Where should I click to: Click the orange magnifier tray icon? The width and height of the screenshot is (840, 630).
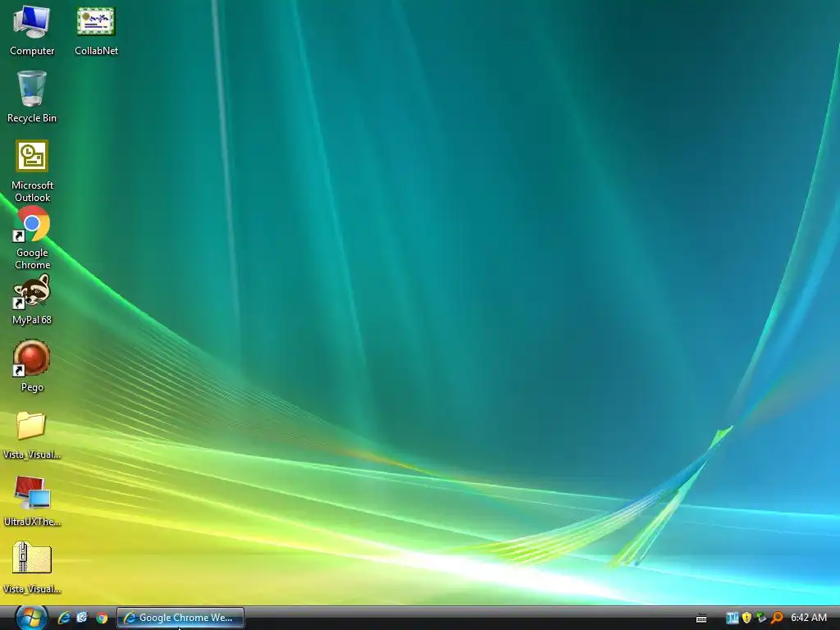tap(776, 618)
